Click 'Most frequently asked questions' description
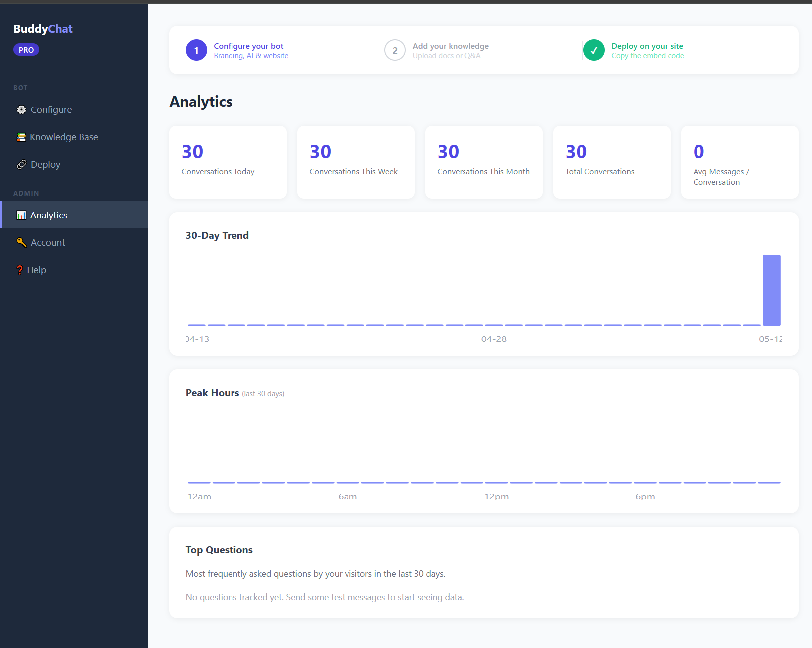The width and height of the screenshot is (812, 648). point(315,574)
